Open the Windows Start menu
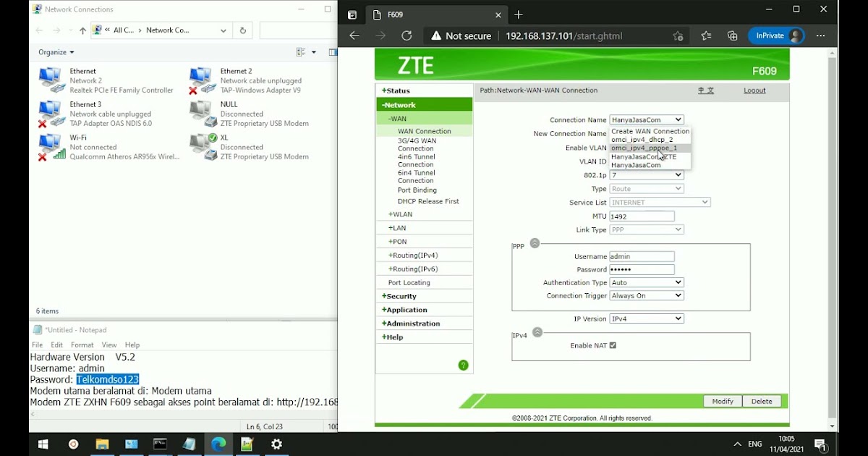The width and height of the screenshot is (868, 456). click(x=43, y=444)
